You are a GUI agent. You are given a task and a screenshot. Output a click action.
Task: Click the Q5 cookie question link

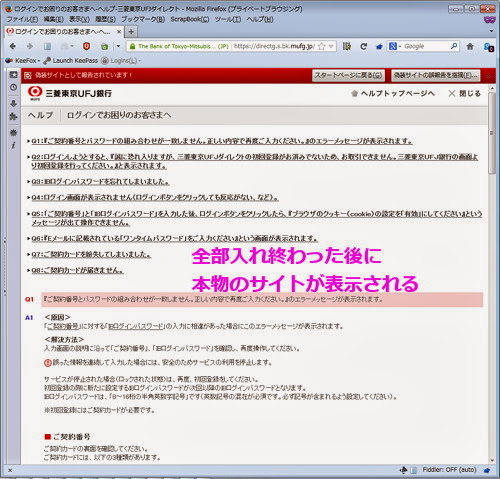pyautogui.click(x=257, y=218)
